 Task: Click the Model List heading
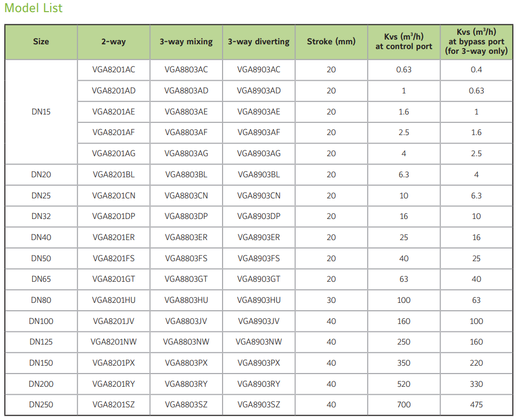[34, 8]
